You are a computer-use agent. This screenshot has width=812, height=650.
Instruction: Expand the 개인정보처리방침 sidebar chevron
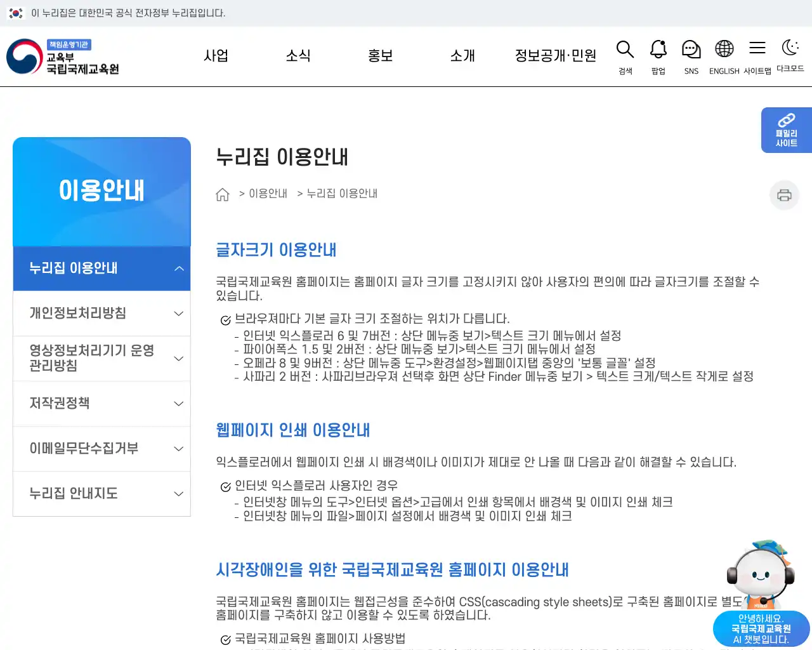179,314
